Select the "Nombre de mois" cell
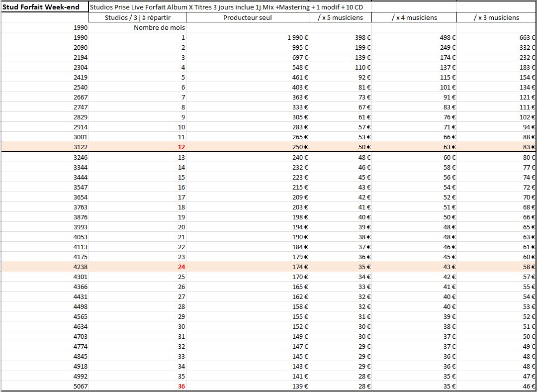Image resolution: width=537 pixels, height=392 pixels. pos(159,28)
